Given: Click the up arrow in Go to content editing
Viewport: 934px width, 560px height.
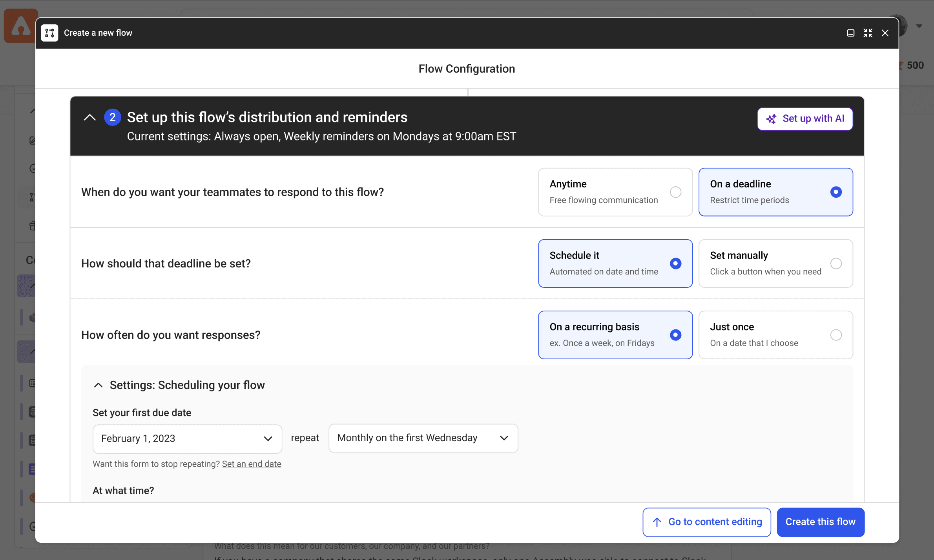Looking at the screenshot, I should [x=657, y=522].
